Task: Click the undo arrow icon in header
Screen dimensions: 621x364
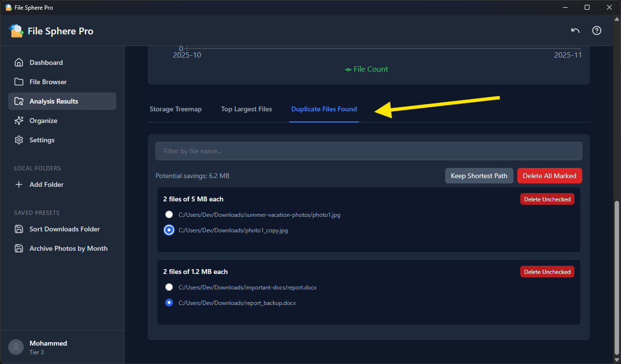Action: pos(575,30)
